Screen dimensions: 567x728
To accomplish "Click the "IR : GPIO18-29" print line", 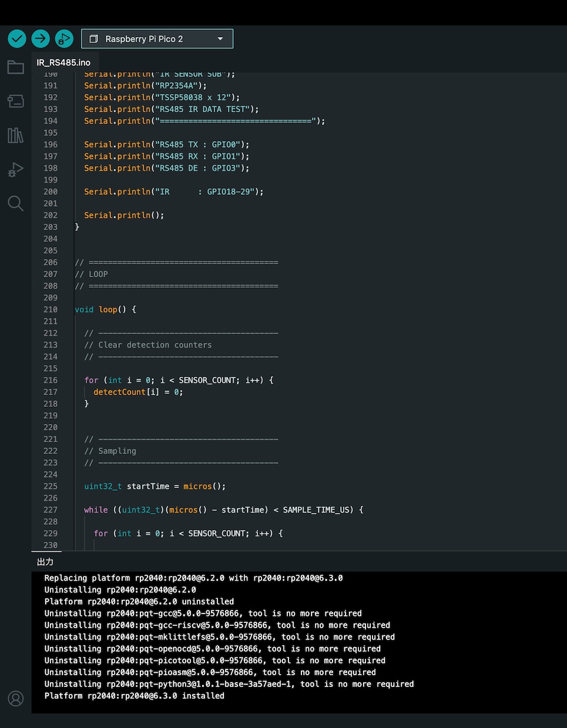I will pyautogui.click(x=173, y=191).
